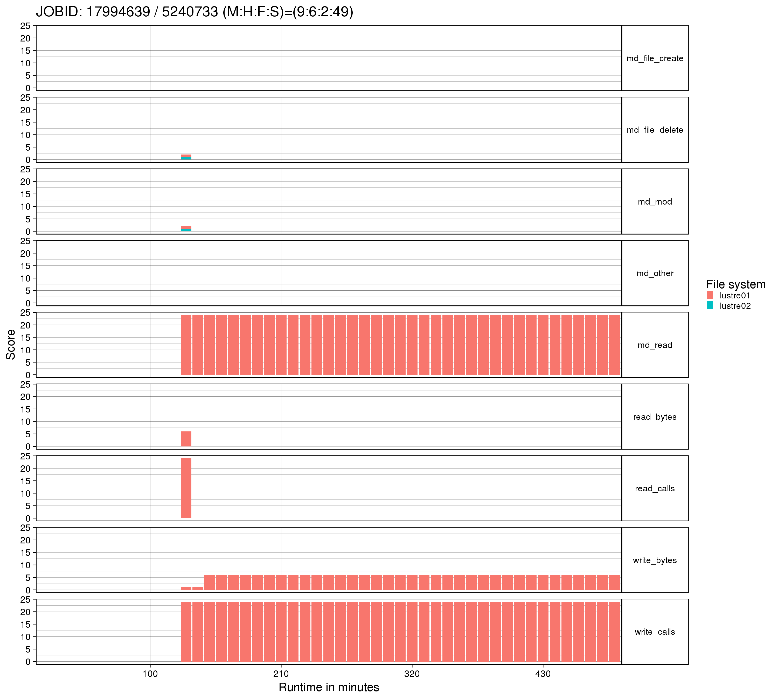
Task: Click the Score y-axis title
Action: pyautogui.click(x=11, y=345)
